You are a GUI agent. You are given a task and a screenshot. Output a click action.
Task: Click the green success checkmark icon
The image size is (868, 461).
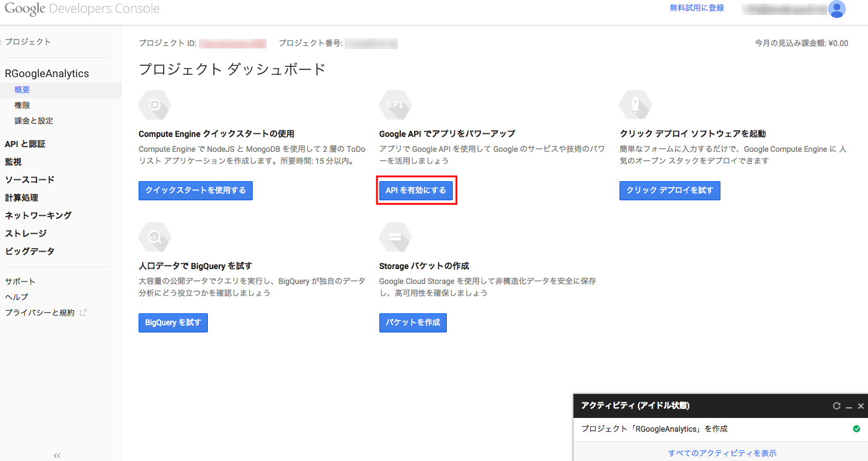point(857,429)
